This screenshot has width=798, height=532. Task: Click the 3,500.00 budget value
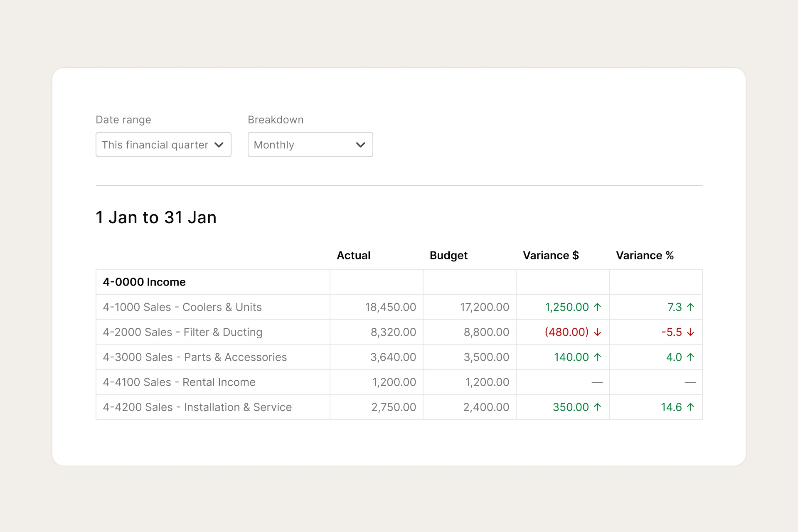tap(486, 357)
